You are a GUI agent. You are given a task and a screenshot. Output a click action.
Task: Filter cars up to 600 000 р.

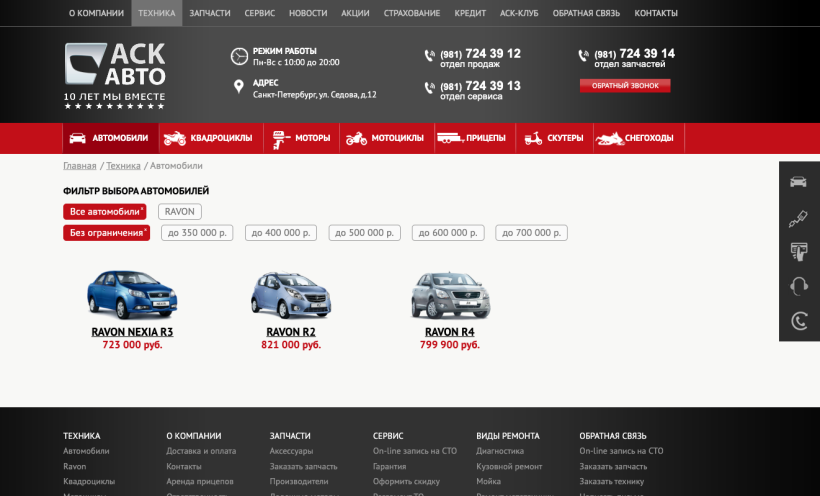tap(448, 233)
